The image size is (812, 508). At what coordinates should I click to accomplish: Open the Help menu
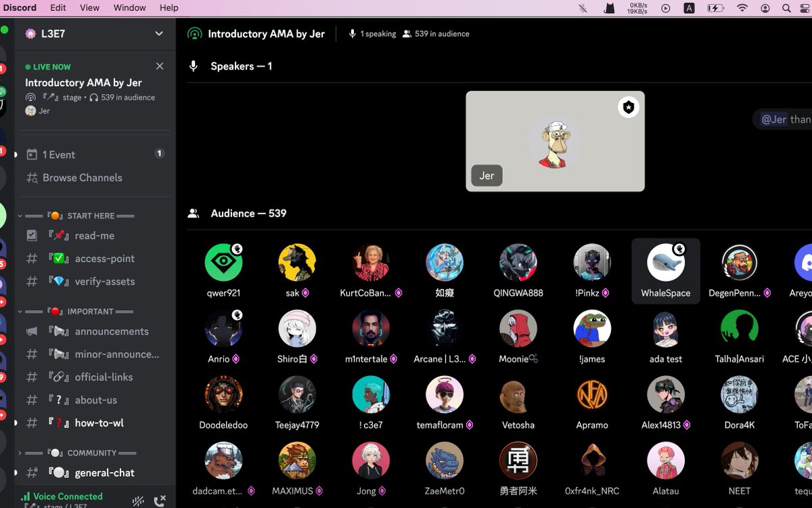(169, 7)
